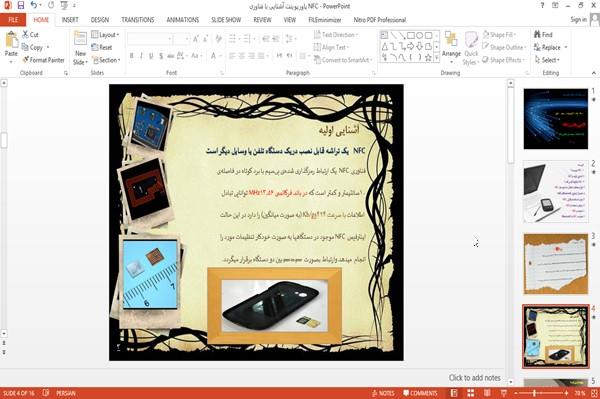Viewport: 600px width, 399px height.
Task: Start Slide Show from status bar icon
Action: tap(504, 393)
